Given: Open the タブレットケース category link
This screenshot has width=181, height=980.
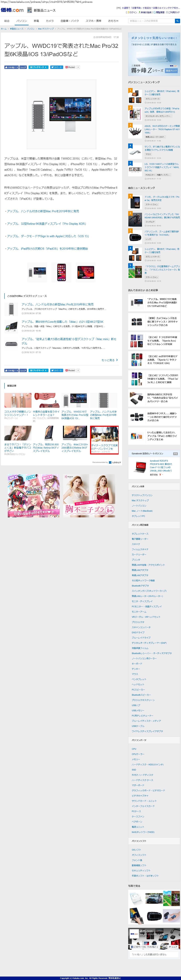Looking at the screenshot, I should 140,534.
